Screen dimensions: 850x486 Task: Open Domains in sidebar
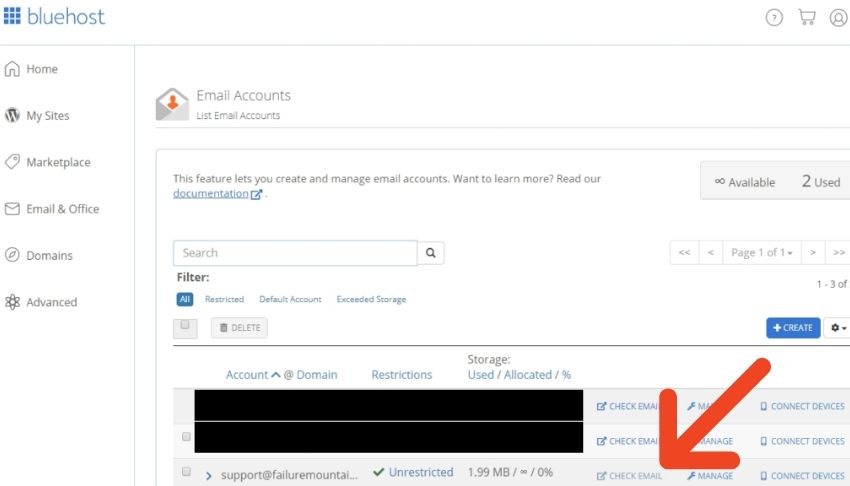coord(38,255)
